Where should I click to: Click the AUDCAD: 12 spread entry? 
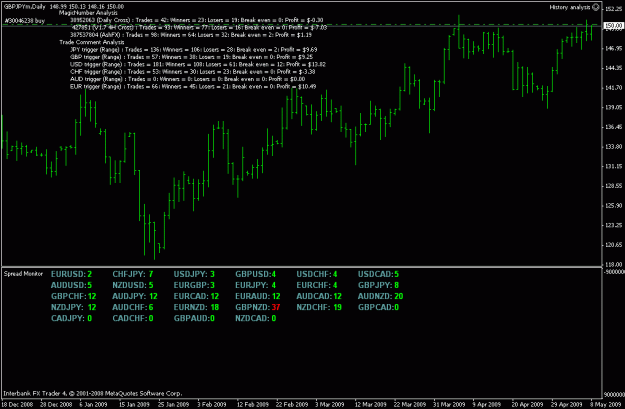point(319,297)
